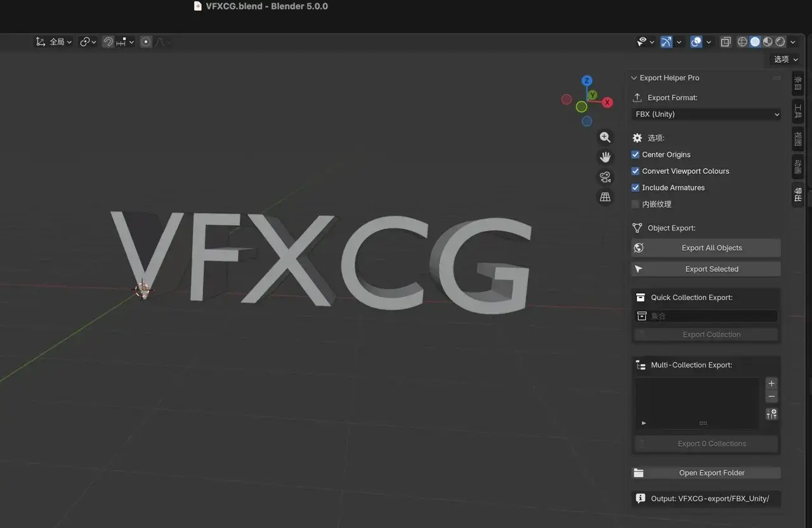Toggle the show overlays button
Image resolution: width=812 pixels, height=528 pixels.
(x=696, y=42)
